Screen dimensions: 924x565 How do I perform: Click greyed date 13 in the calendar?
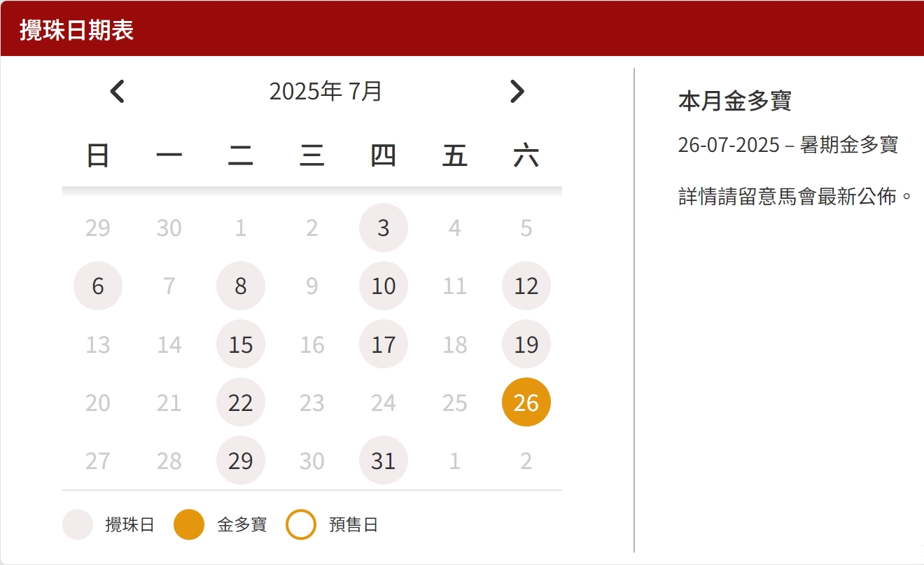pyautogui.click(x=98, y=344)
